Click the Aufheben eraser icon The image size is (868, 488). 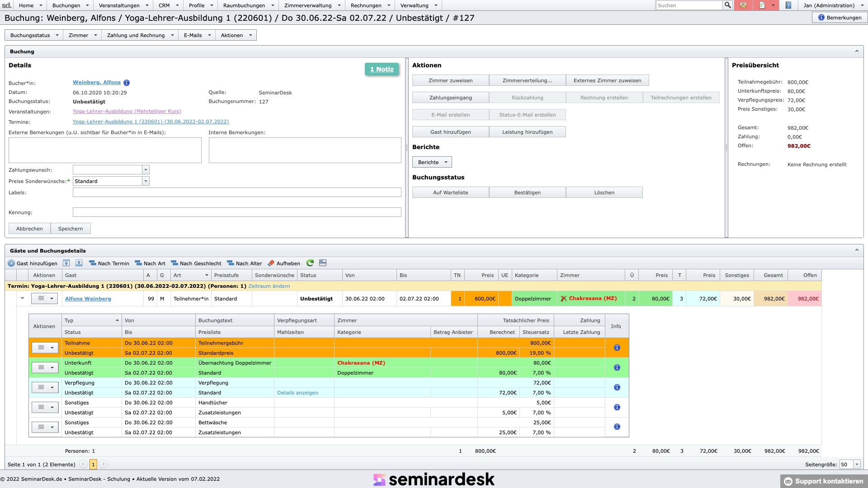[271, 263]
